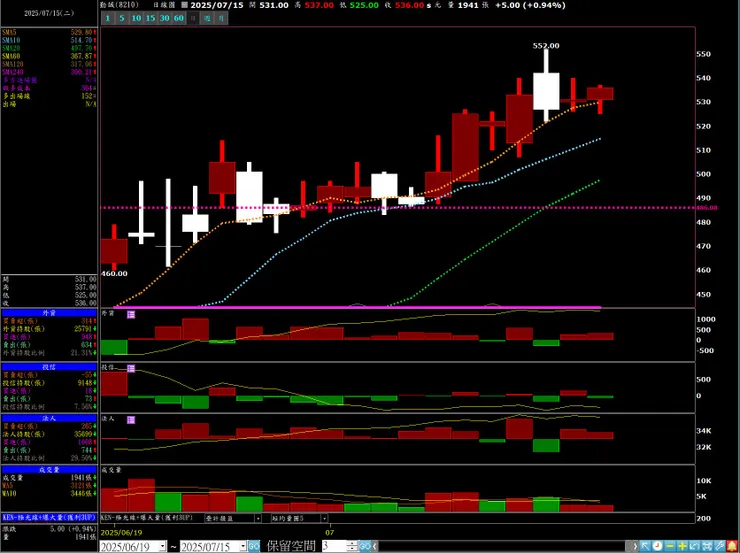Viewport: 740px width, 553px height.
Task: Click the drawing pen icon in bottom toolbar
Action: point(719,546)
